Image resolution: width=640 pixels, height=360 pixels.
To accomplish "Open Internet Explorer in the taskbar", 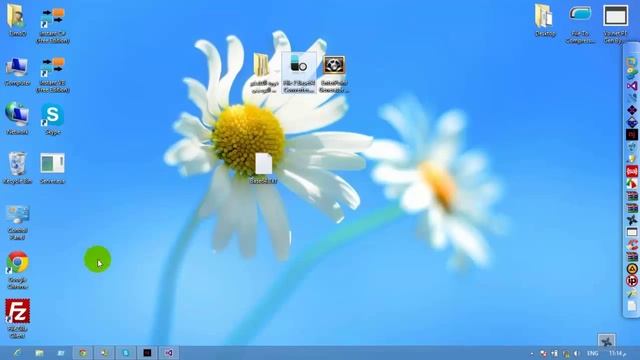I will coord(17,353).
